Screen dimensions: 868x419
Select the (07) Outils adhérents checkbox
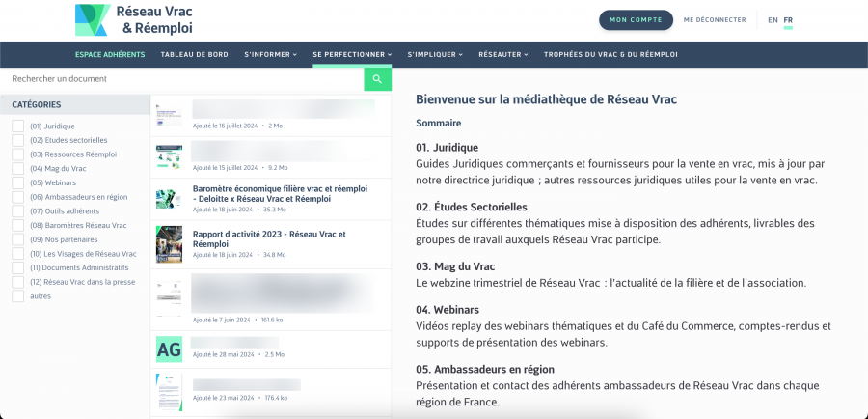click(x=17, y=211)
